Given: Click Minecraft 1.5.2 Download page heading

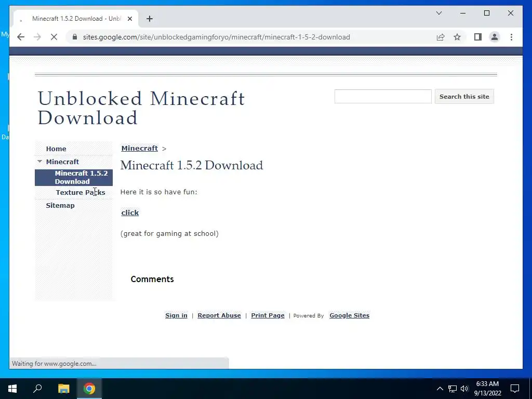Looking at the screenshot, I should pos(192,165).
